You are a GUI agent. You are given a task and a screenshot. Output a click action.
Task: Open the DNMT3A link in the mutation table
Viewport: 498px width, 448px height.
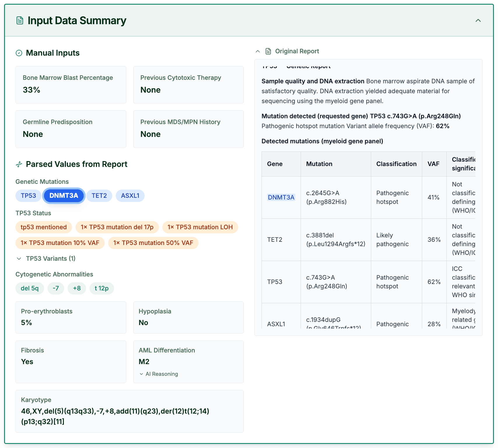tap(281, 197)
